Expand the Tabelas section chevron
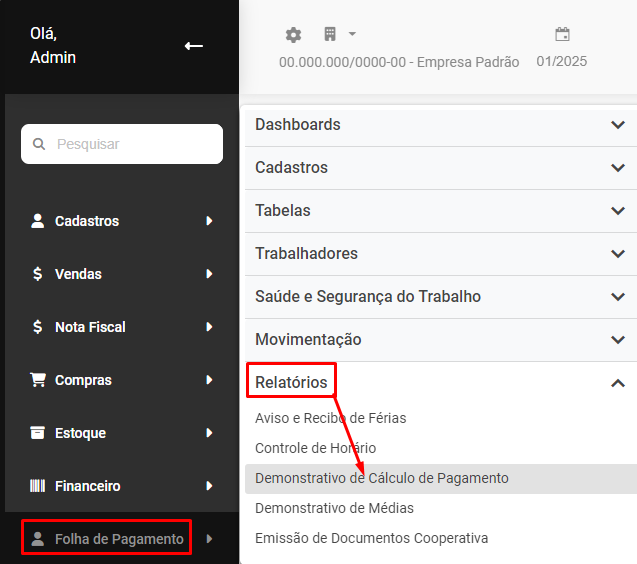Image resolution: width=637 pixels, height=564 pixels. coord(618,211)
